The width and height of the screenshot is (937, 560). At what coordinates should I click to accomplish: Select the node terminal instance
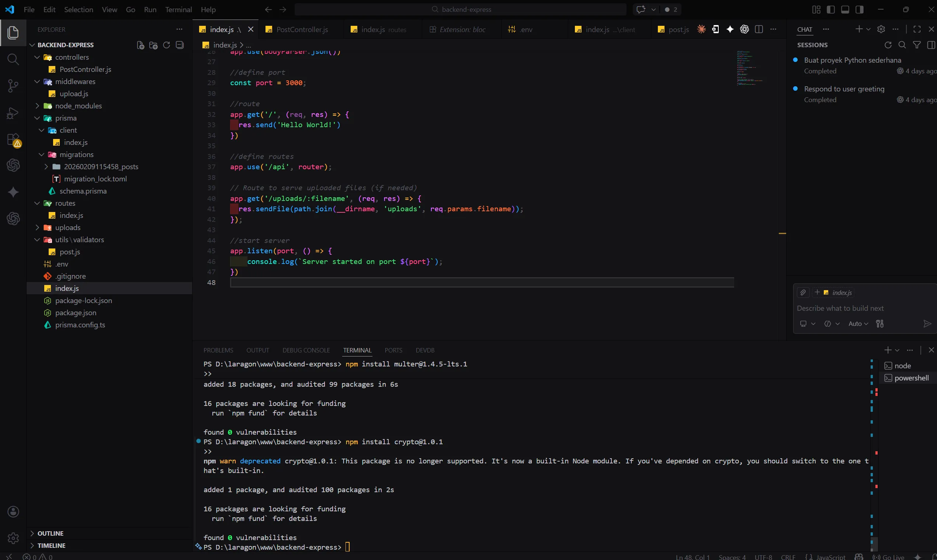coord(908,366)
